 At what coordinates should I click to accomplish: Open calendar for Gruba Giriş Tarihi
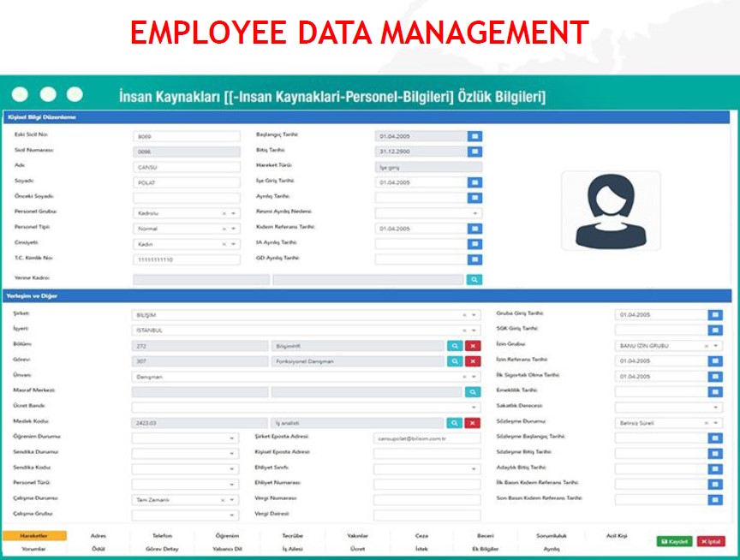715,314
